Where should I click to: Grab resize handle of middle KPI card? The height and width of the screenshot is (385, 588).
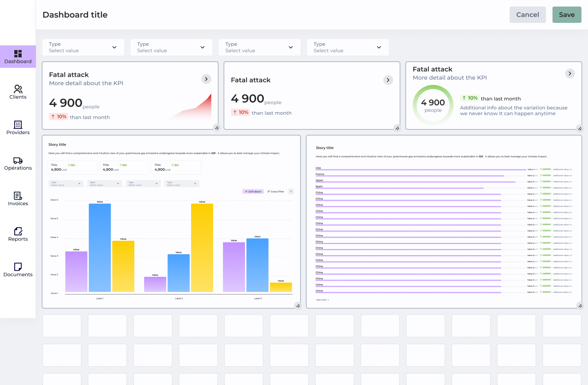(397, 128)
